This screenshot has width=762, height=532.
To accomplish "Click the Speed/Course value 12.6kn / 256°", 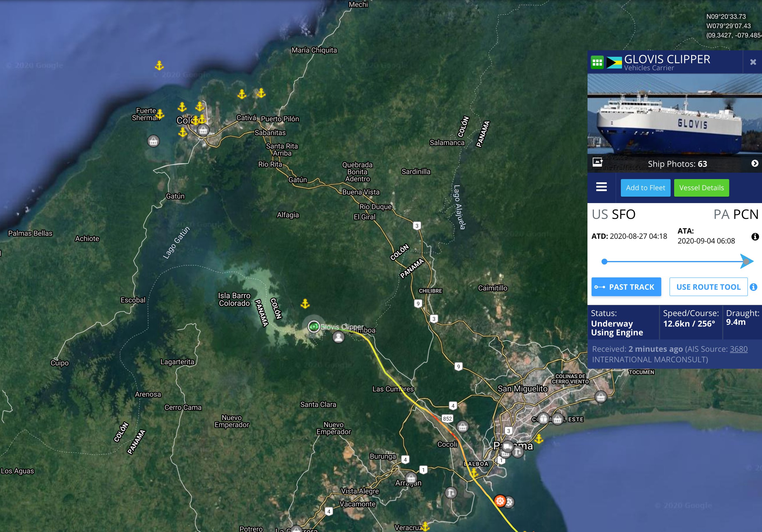I will point(689,324).
